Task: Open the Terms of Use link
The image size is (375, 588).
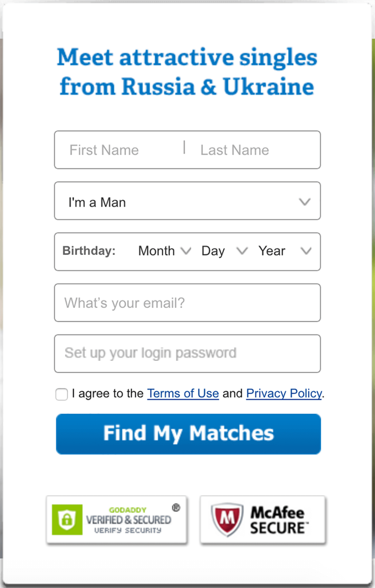Action: coord(183,394)
